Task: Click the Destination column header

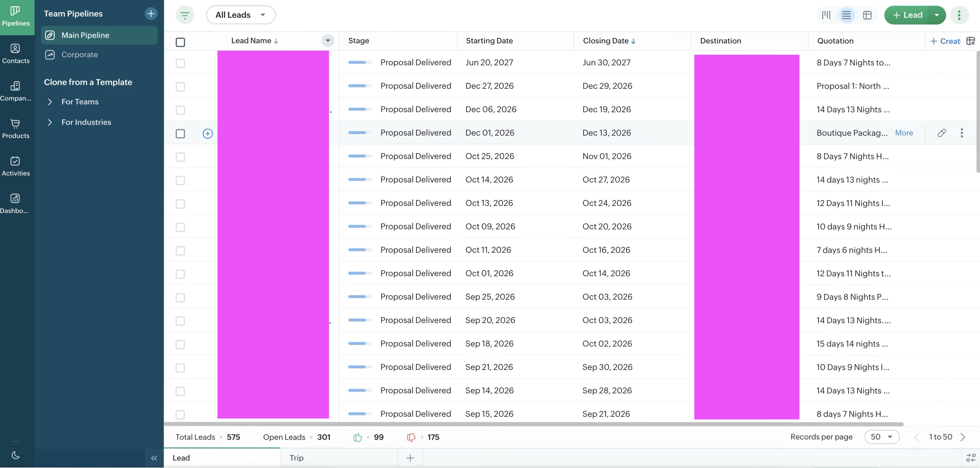Action: click(x=721, y=41)
